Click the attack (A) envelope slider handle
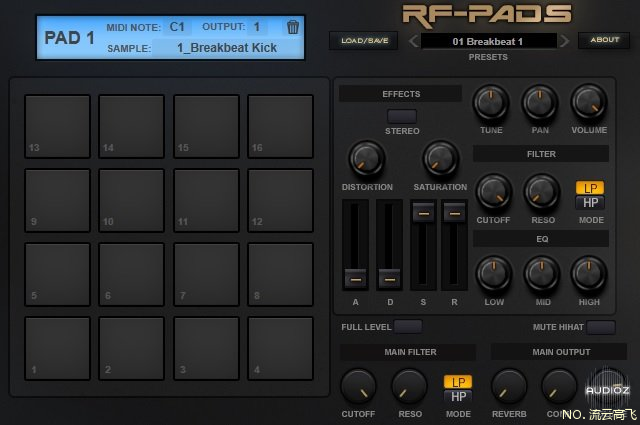This screenshot has height=425, width=640. [356, 279]
